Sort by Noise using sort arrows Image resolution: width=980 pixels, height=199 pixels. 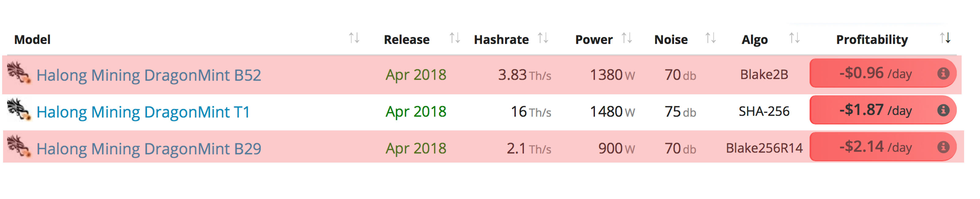pyautogui.click(x=710, y=39)
